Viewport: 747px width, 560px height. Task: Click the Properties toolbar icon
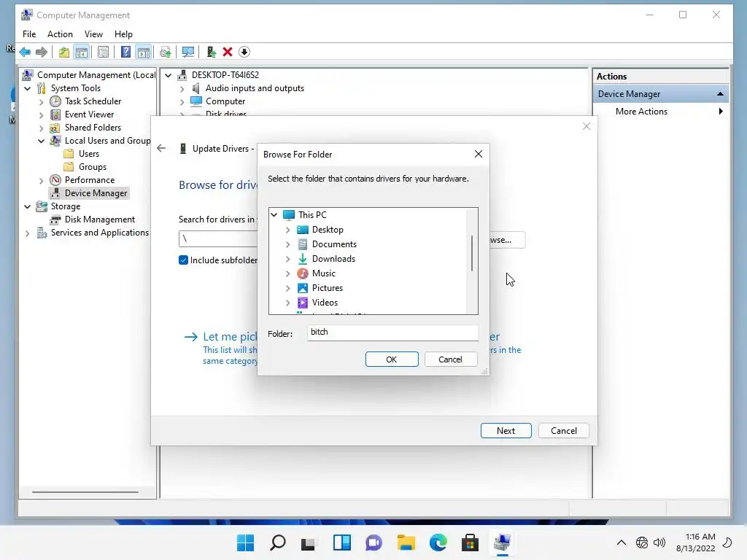(x=104, y=52)
